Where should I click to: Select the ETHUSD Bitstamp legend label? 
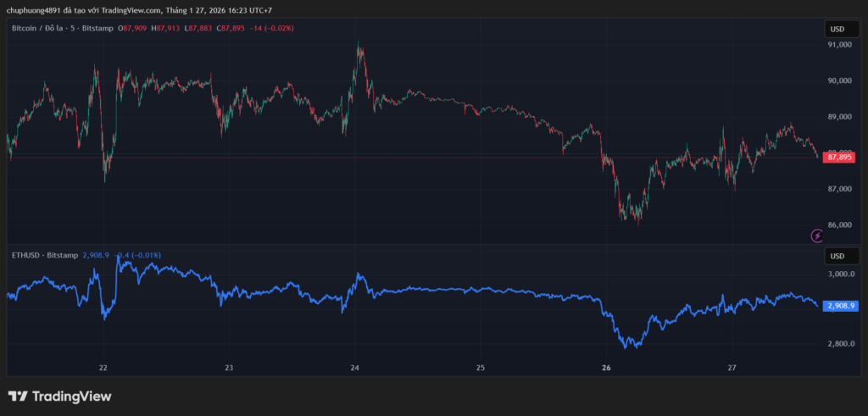coord(44,255)
